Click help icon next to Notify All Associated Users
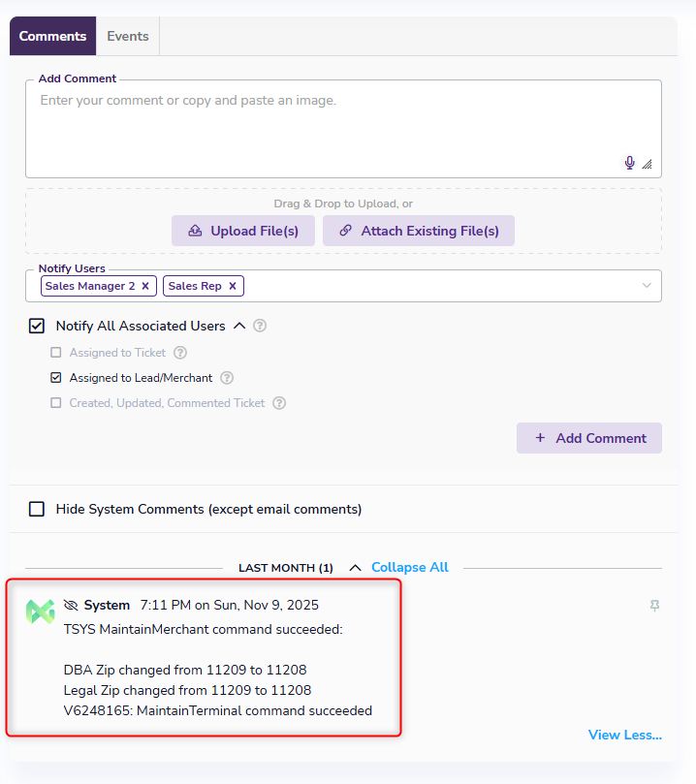This screenshot has height=784, width=696. click(260, 327)
